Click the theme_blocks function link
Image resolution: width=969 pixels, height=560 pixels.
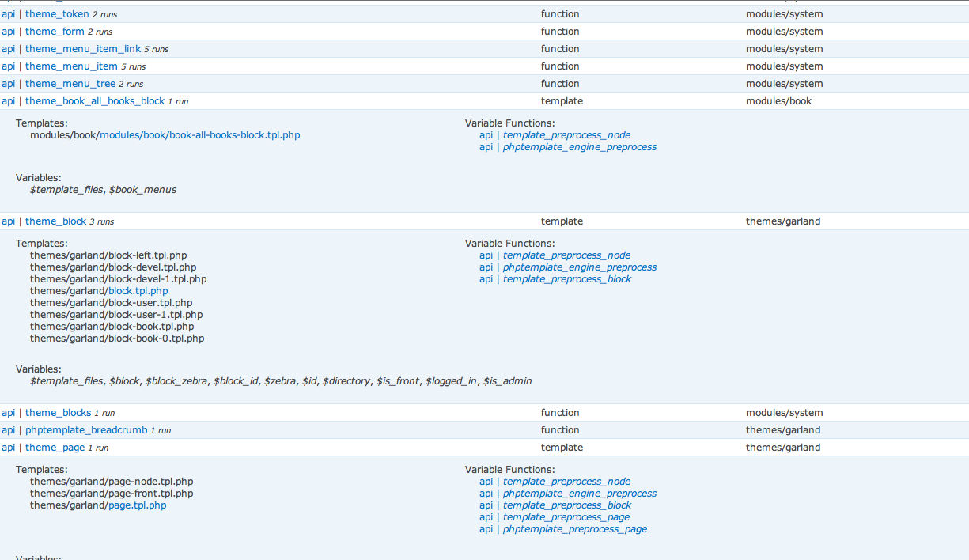(x=58, y=413)
